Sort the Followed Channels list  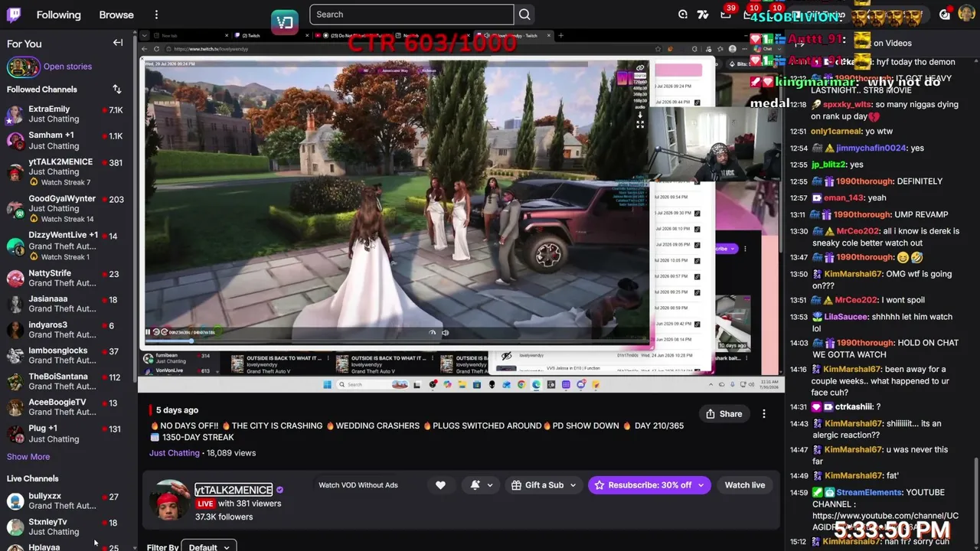[117, 90]
